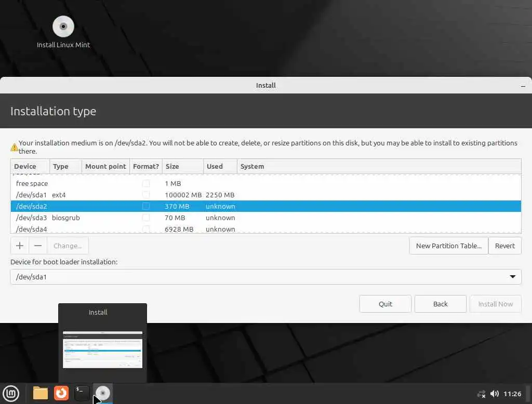Open the network status tray icon
Image resolution: width=532 pixels, height=404 pixels.
[481, 394]
